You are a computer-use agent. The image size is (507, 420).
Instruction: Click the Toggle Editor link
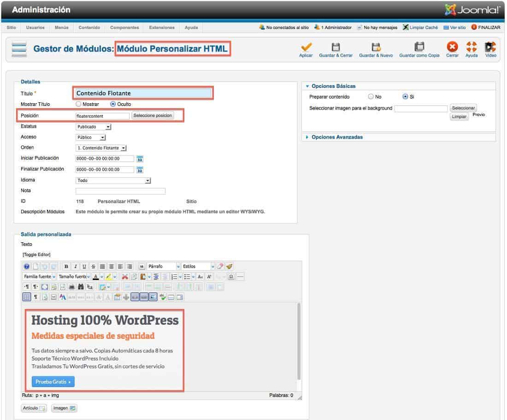[x=36, y=255]
